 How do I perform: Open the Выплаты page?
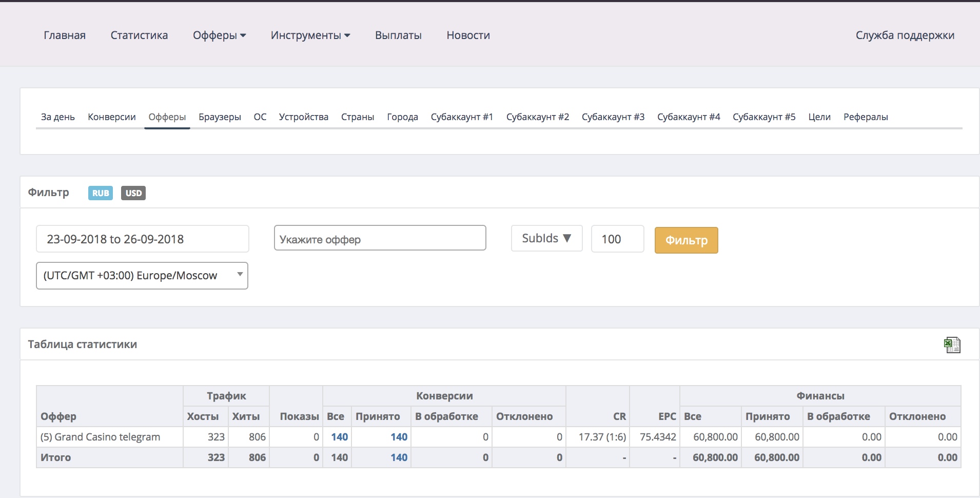(398, 35)
